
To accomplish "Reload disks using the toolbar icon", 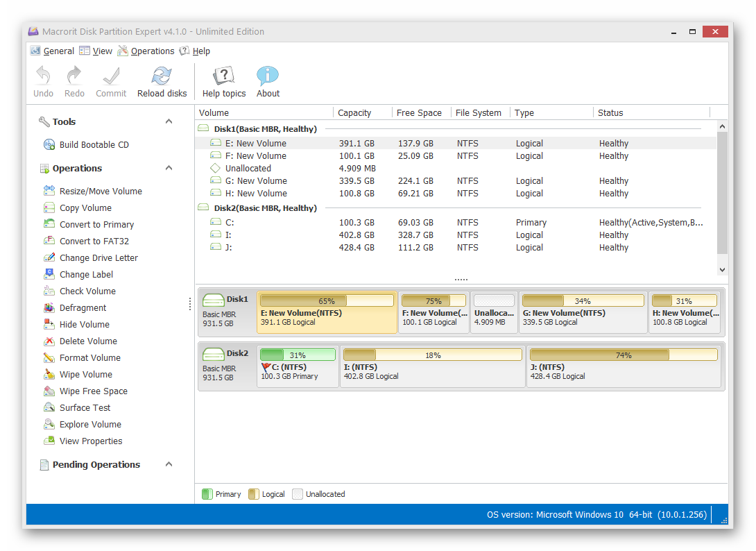I will tap(162, 76).
